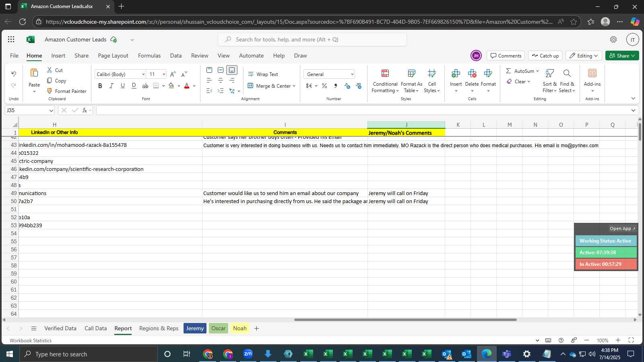Open the font name dropdown
The width and height of the screenshot is (644, 362).
click(x=143, y=74)
